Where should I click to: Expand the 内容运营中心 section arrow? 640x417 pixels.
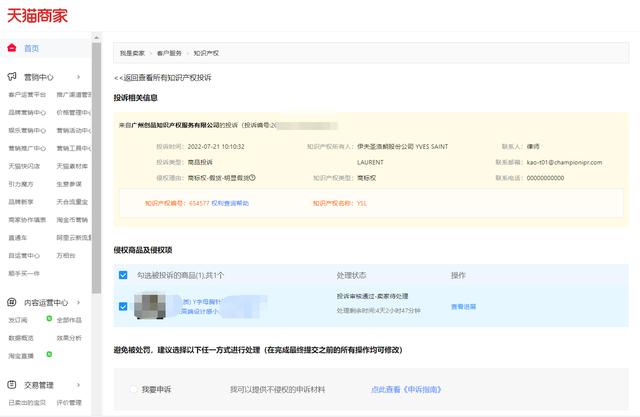point(78,302)
